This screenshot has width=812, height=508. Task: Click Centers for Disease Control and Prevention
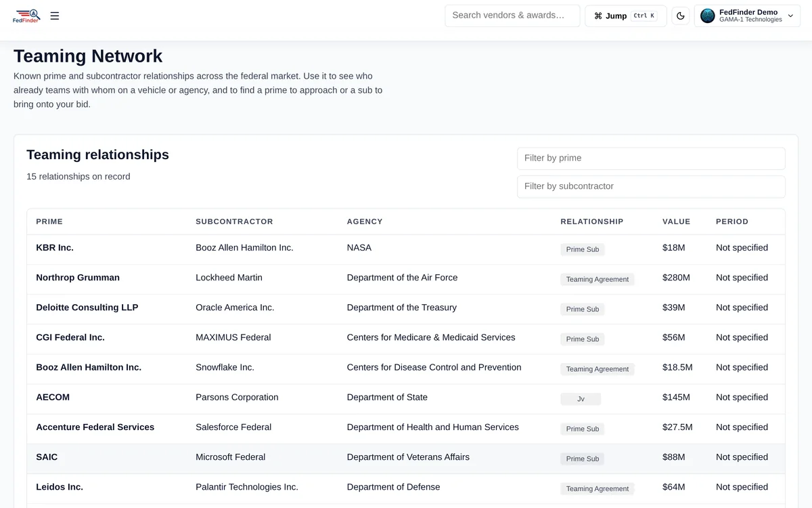(434, 367)
